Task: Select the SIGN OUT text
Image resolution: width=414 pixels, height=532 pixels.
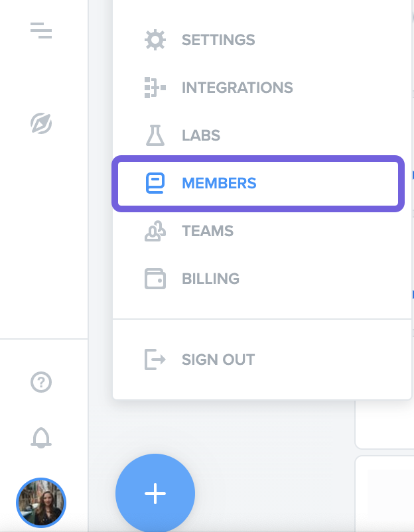Action: [218, 360]
